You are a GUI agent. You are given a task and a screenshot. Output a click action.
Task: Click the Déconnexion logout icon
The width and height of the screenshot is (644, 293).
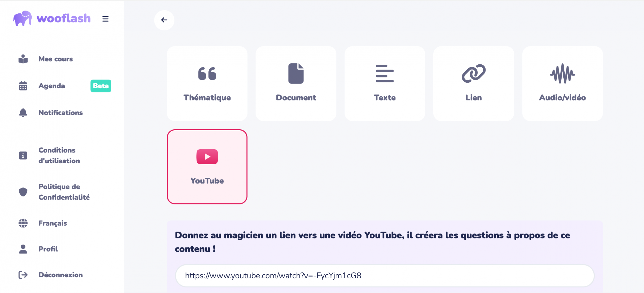(x=23, y=275)
